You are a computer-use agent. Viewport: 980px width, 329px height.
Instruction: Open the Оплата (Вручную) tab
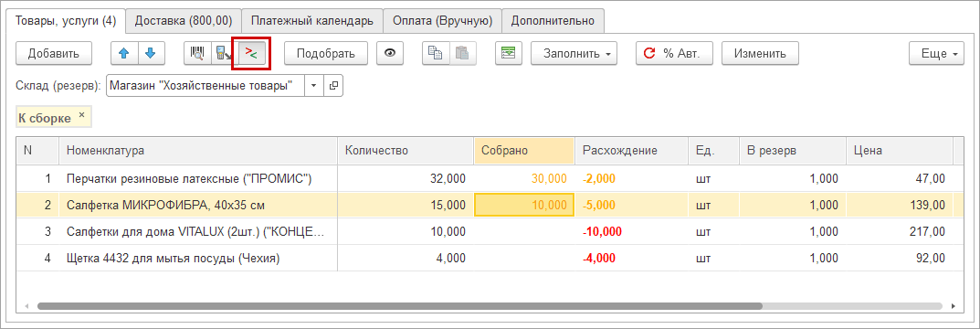pos(442,21)
